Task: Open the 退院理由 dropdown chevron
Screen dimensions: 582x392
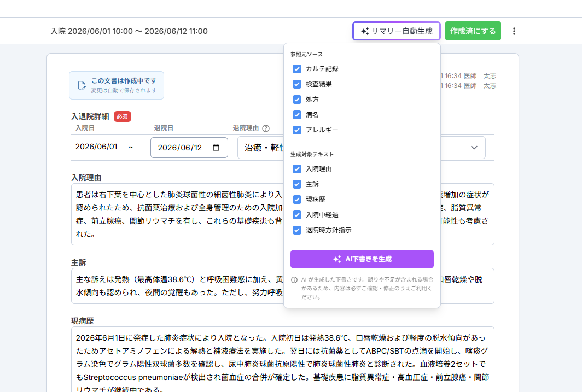Action: coord(474,148)
